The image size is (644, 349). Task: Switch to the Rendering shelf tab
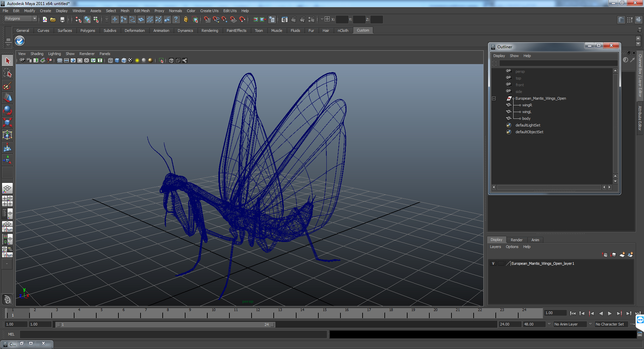(x=210, y=31)
